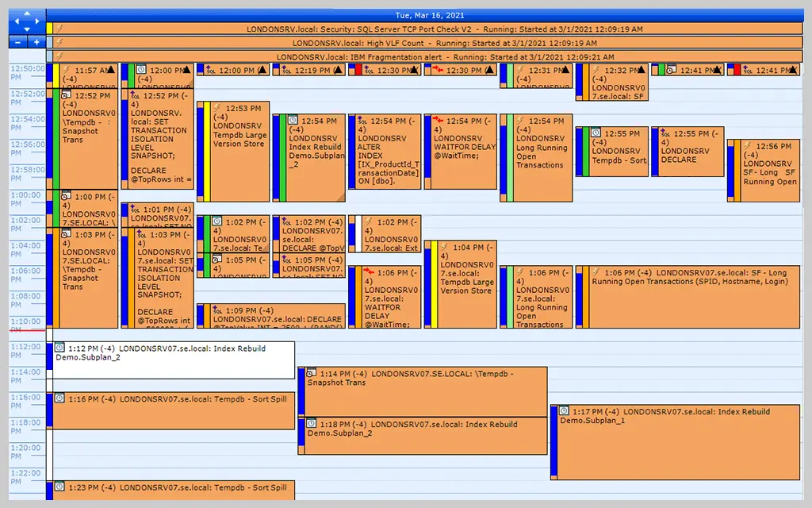The image size is (812, 508).
Task: Click the clock icon on the 1:12 PM Index Rebuild Demo.Subplan_2 event
Action: coord(60,347)
